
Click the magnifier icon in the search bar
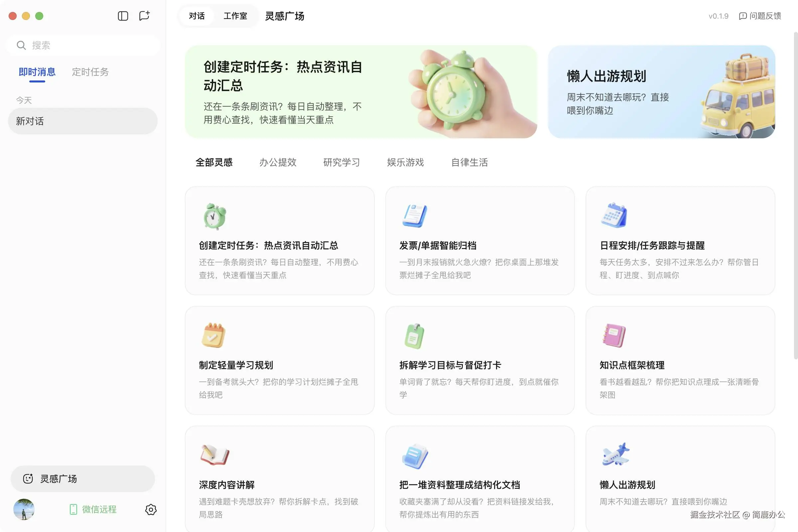click(x=21, y=45)
